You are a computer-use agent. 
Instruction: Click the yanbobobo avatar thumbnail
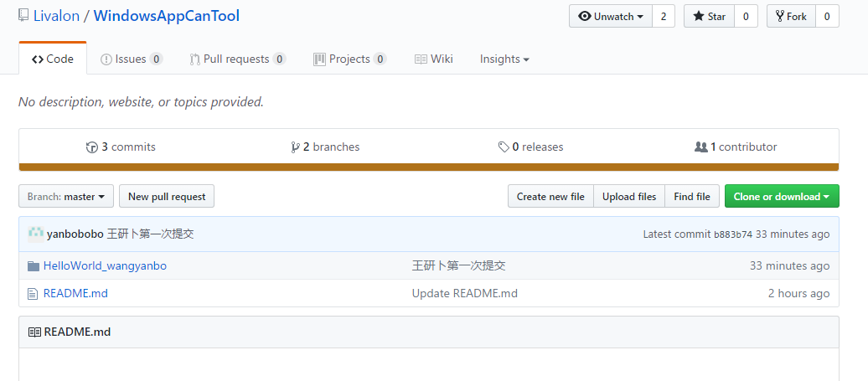pyautogui.click(x=35, y=234)
